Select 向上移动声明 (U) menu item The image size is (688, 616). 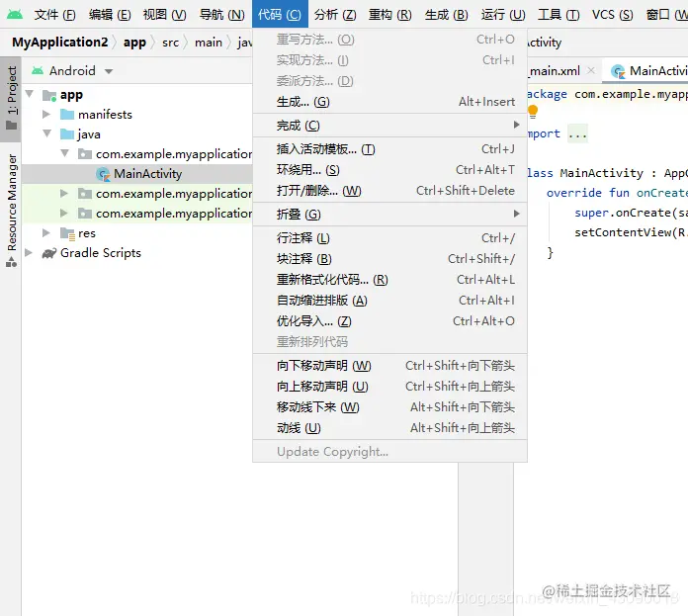pyautogui.click(x=389, y=387)
